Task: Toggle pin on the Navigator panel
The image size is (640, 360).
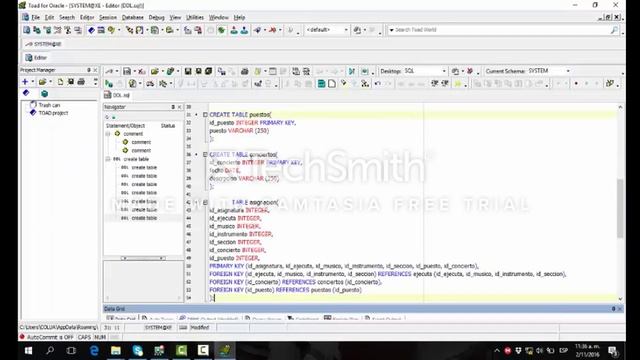Action: click(x=173, y=107)
